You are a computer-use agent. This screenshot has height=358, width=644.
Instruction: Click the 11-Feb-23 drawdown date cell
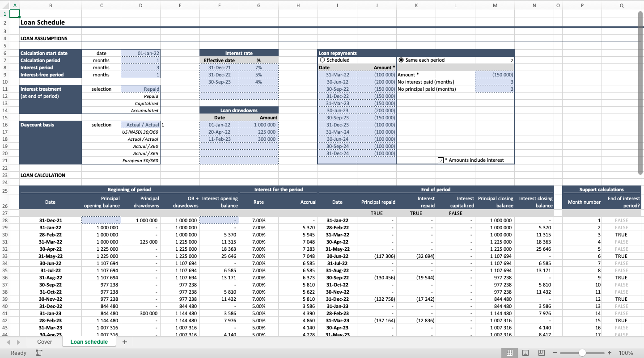tap(220, 139)
